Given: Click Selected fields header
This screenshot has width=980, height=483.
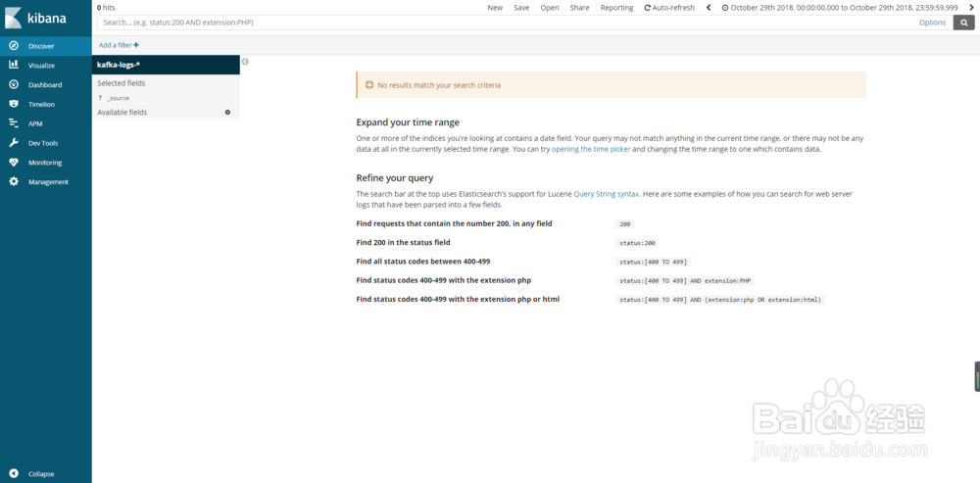Looking at the screenshot, I should coord(122,83).
